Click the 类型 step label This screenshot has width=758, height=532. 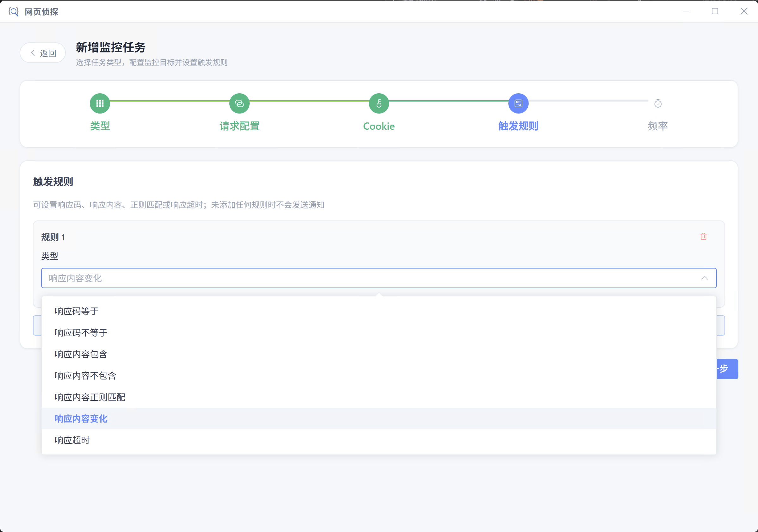pyautogui.click(x=100, y=126)
